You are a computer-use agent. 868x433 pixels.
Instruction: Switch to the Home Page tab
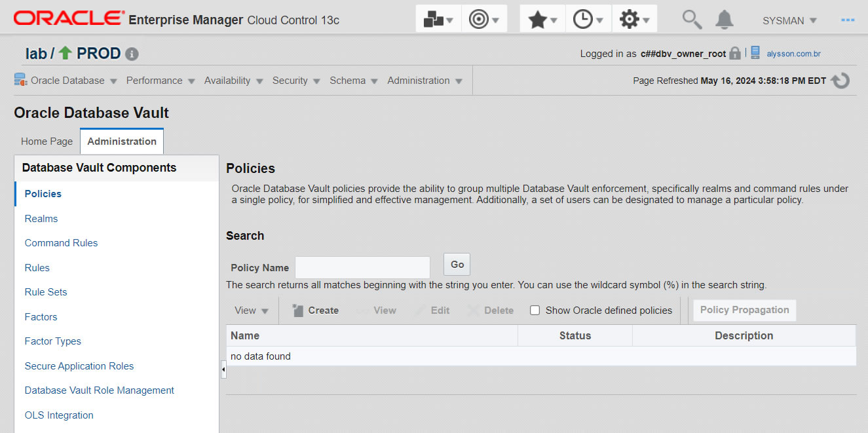pyautogui.click(x=47, y=141)
